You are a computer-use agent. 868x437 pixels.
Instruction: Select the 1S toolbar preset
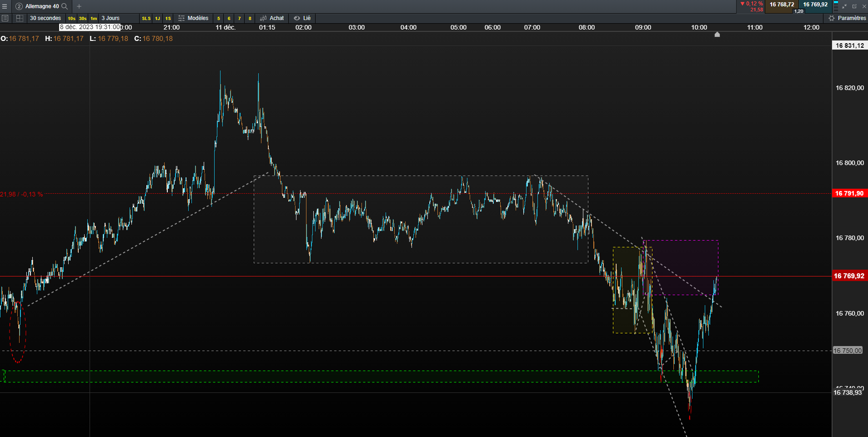168,19
